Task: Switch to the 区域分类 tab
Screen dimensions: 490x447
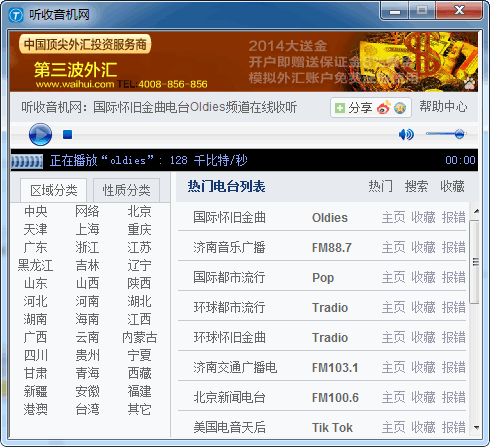Action: pos(54,190)
